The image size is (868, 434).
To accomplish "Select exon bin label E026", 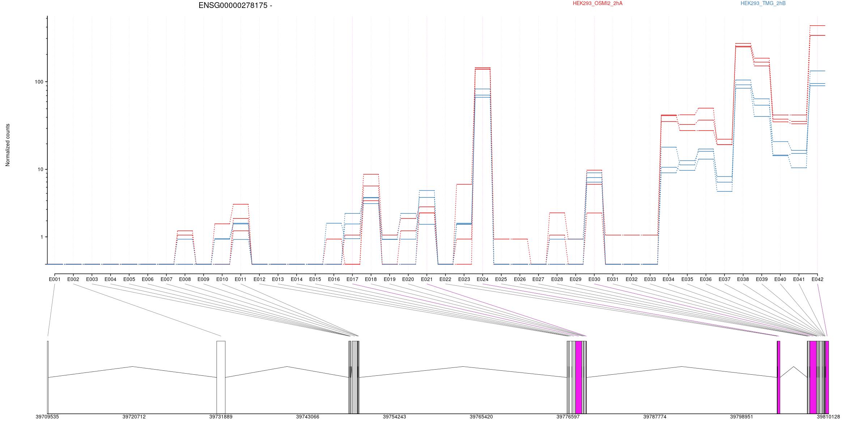I will pyautogui.click(x=520, y=279).
